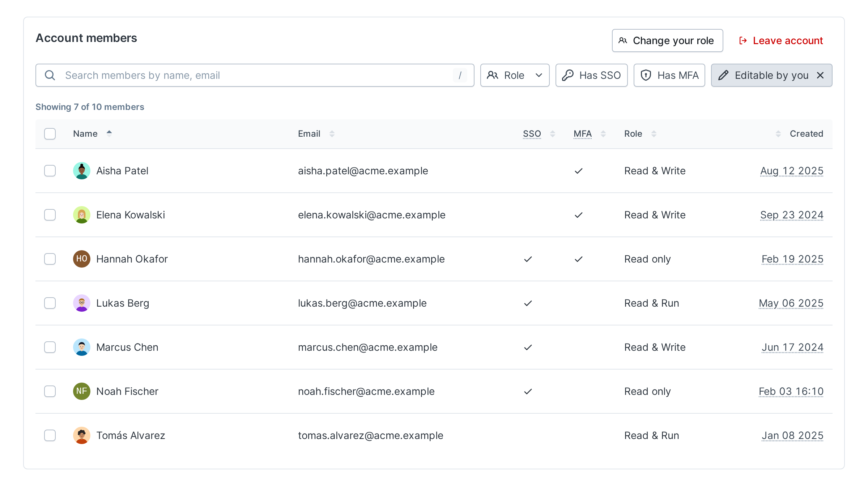The image size is (868, 486).
Task: Click the date Feb 03 16:10
Action: point(791,391)
